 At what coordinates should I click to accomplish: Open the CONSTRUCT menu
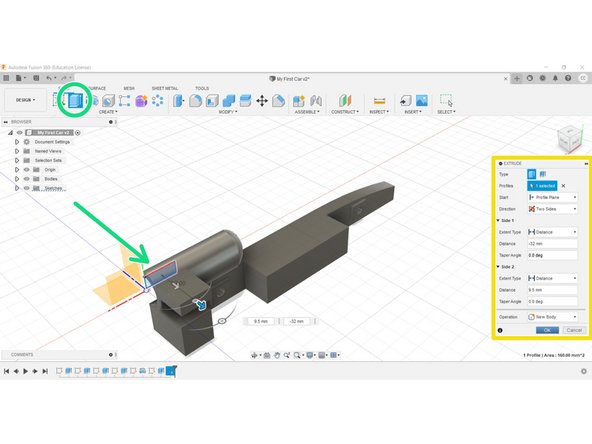pos(345,112)
